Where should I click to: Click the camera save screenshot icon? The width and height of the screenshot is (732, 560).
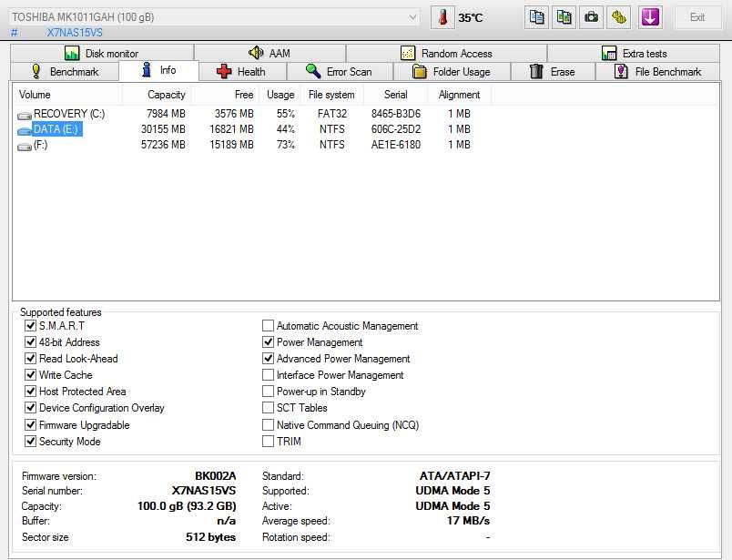point(592,17)
